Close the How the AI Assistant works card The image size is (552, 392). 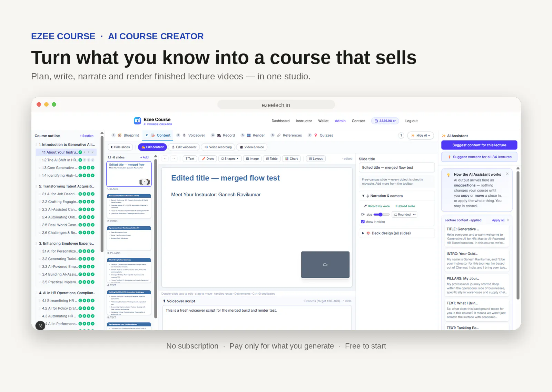point(507,174)
